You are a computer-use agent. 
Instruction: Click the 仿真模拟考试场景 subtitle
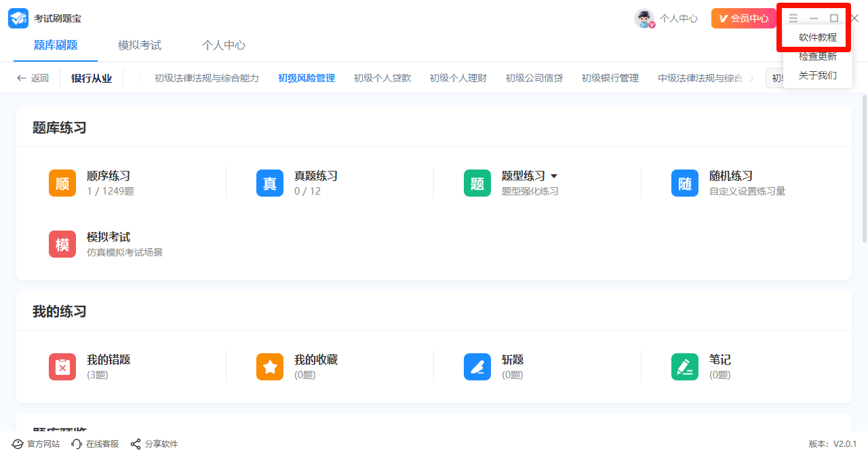pyautogui.click(x=125, y=252)
